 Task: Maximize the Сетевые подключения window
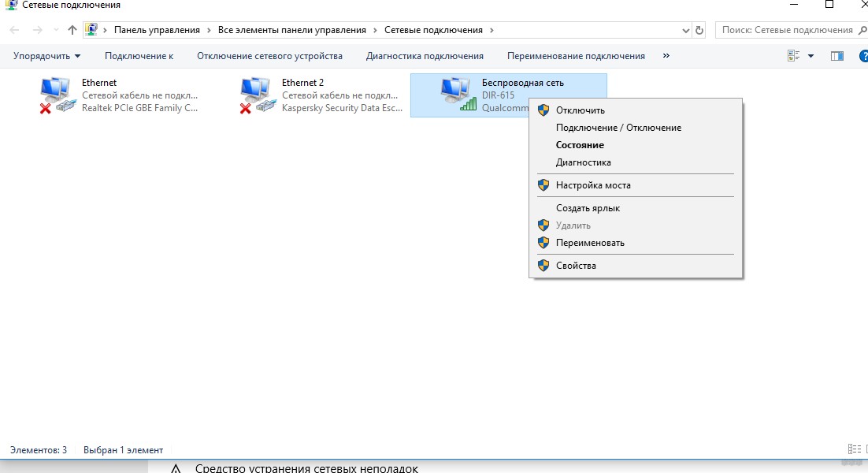(x=829, y=5)
